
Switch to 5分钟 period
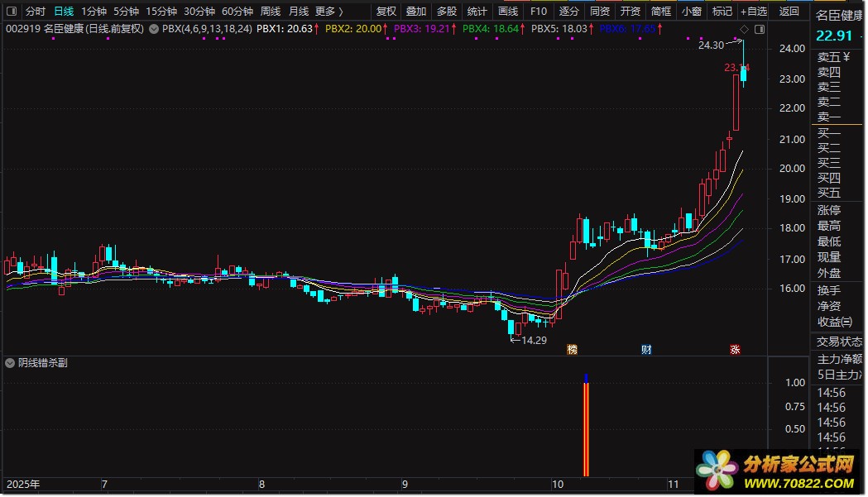pyautogui.click(x=127, y=11)
